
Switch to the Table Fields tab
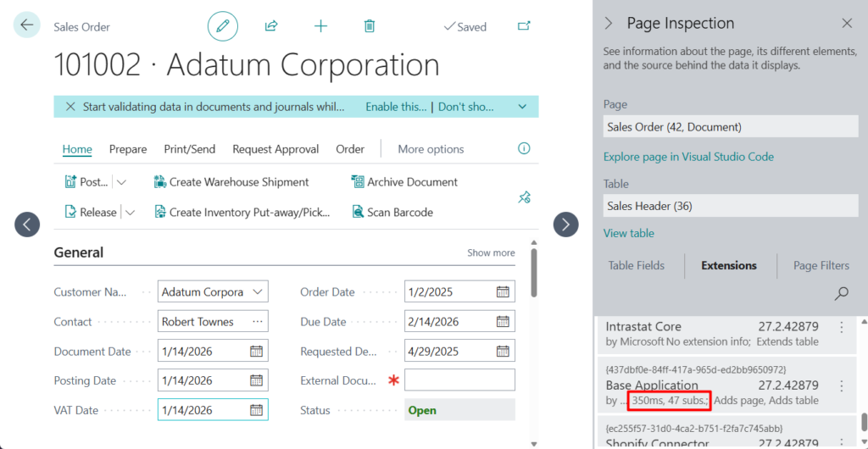(636, 265)
